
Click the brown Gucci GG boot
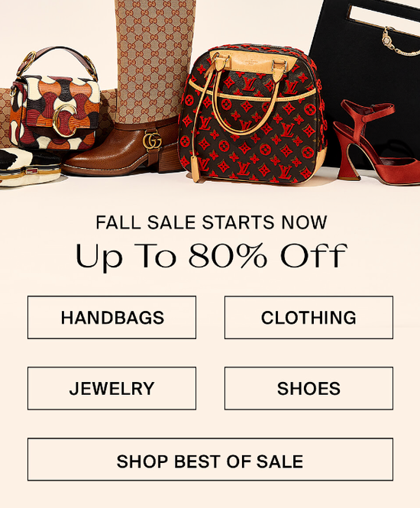(130, 88)
